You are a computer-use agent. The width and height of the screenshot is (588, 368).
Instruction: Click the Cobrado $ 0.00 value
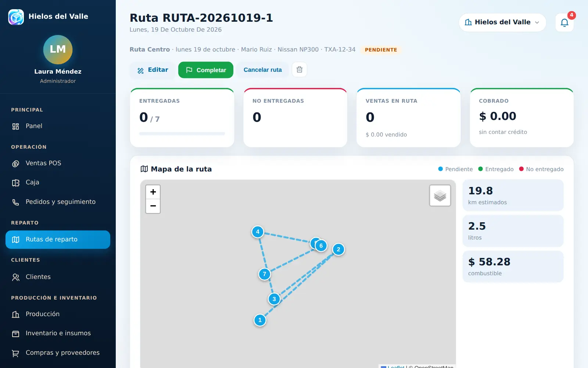498,116
